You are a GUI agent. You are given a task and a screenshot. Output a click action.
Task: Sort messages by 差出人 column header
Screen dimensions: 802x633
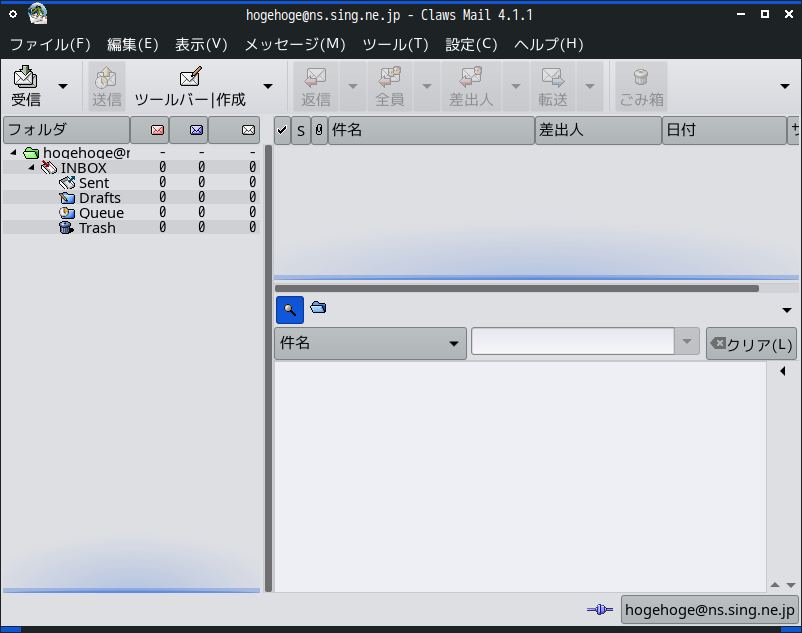598,130
